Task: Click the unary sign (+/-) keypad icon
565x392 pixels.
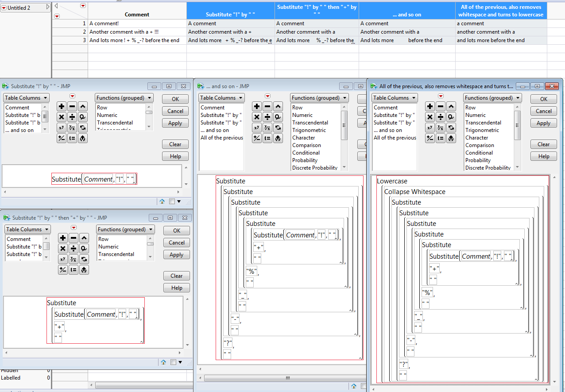Action: tap(62, 138)
